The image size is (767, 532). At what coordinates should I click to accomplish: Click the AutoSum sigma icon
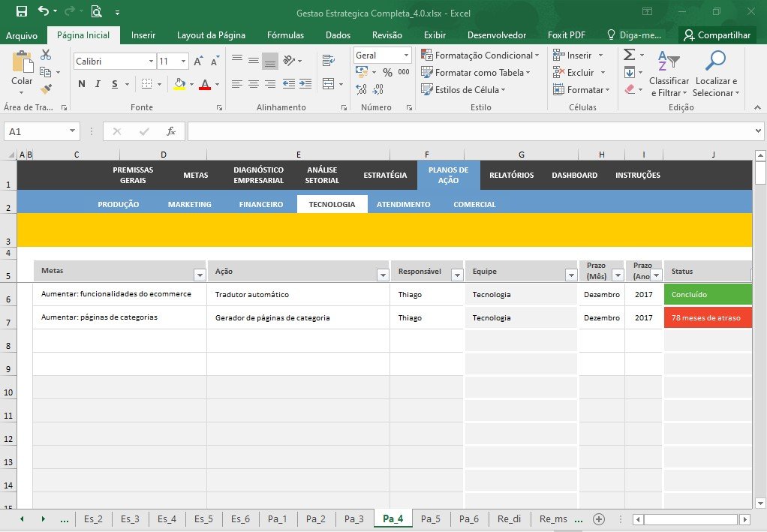pyautogui.click(x=630, y=54)
